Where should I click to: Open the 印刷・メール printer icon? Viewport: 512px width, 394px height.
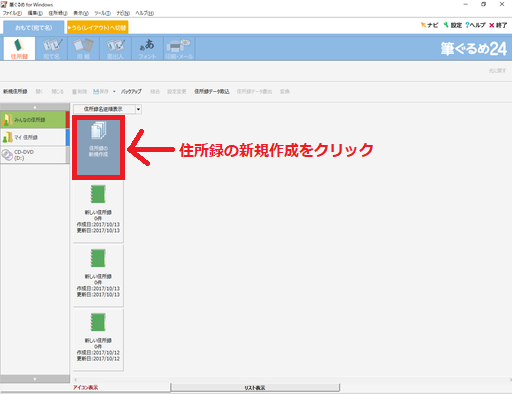(x=179, y=48)
